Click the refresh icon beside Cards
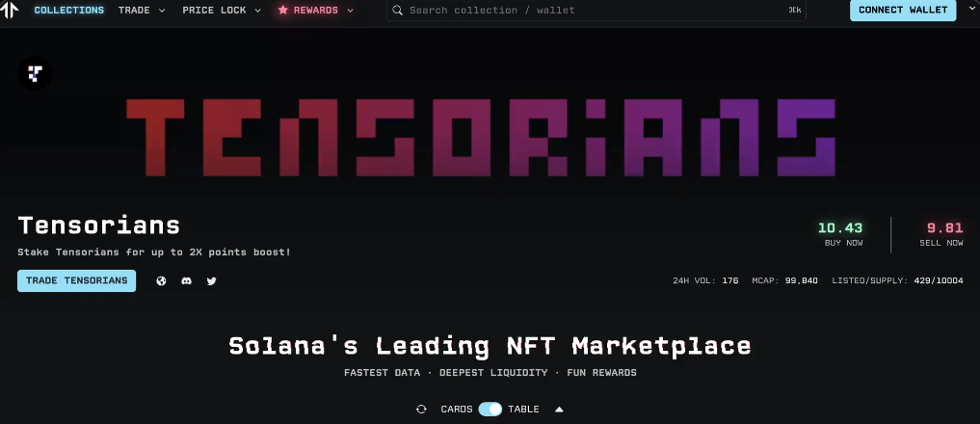The width and height of the screenshot is (980, 424). point(421,409)
